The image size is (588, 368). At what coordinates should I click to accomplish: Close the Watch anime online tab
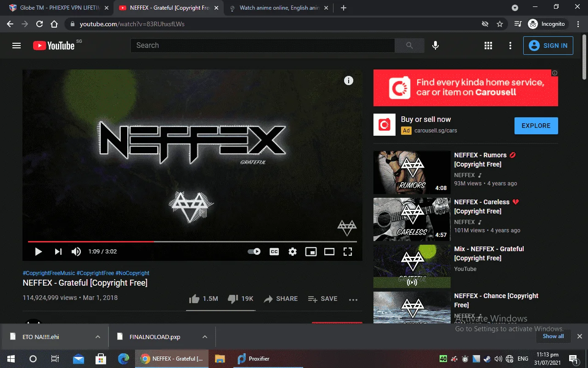click(x=326, y=8)
